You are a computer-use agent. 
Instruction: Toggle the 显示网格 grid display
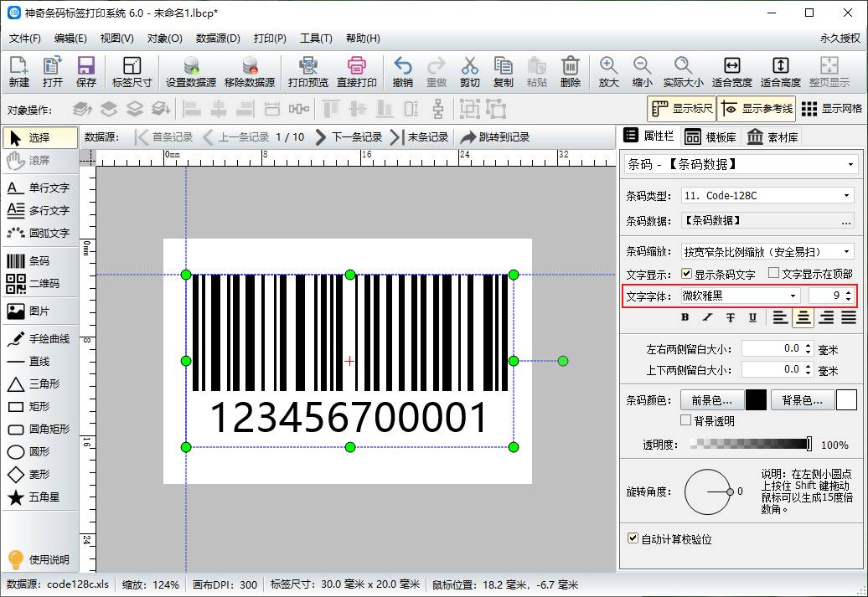pyautogui.click(x=831, y=109)
